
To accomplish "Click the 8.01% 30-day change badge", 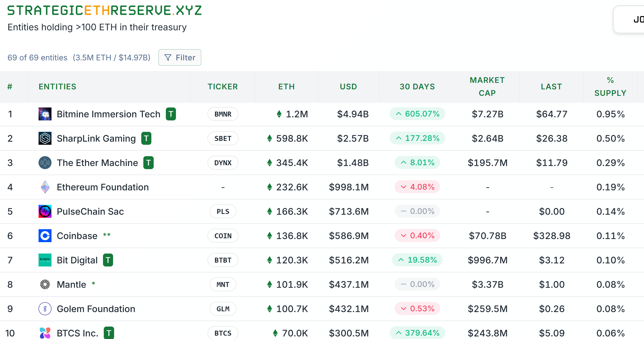I will tap(417, 162).
